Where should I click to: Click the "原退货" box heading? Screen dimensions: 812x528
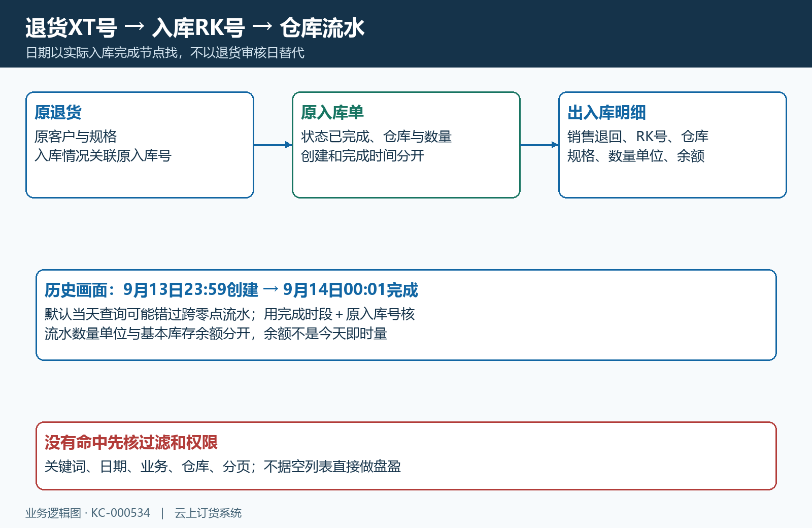coord(58,112)
